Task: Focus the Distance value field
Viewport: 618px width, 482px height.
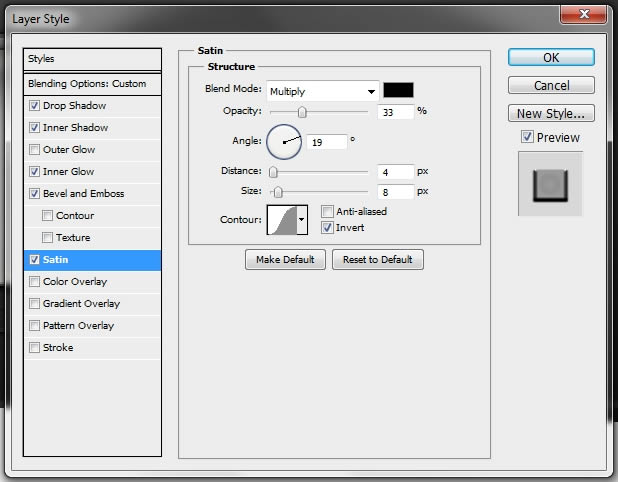Action: pos(396,172)
